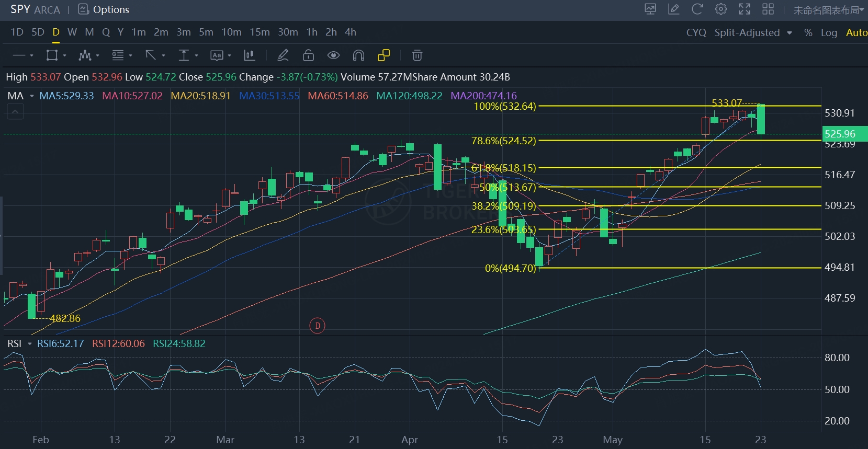The width and height of the screenshot is (868, 449).
Task: Select the magnet snap tool
Action: coord(358,55)
